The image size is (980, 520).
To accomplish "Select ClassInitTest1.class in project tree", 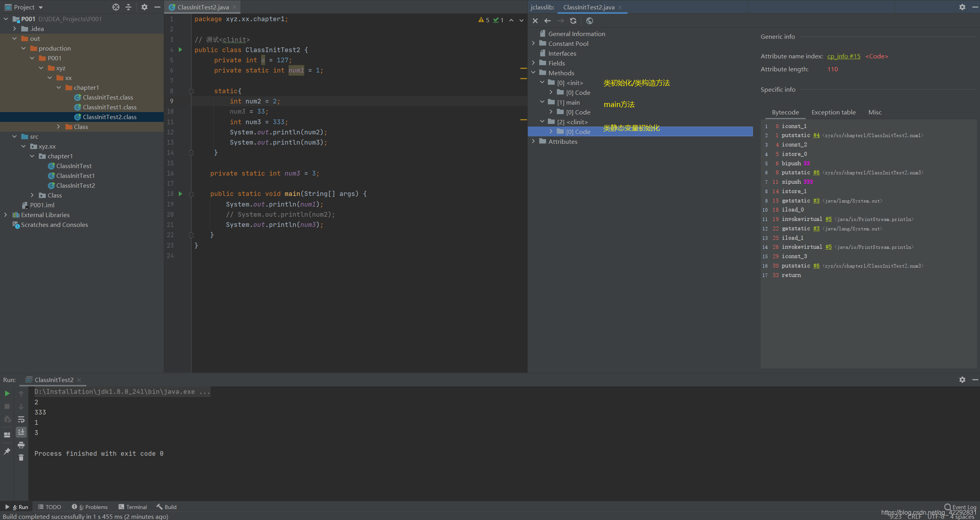I will tap(110, 107).
